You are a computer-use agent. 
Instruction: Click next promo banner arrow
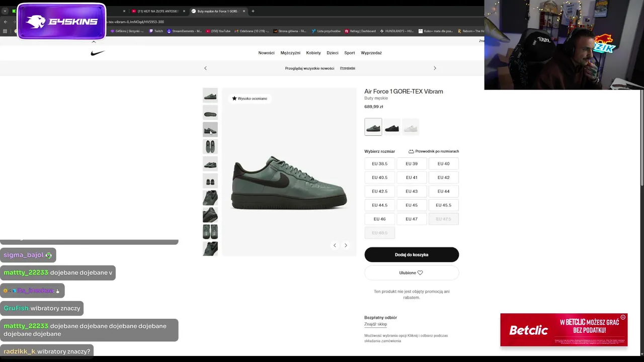point(435,68)
